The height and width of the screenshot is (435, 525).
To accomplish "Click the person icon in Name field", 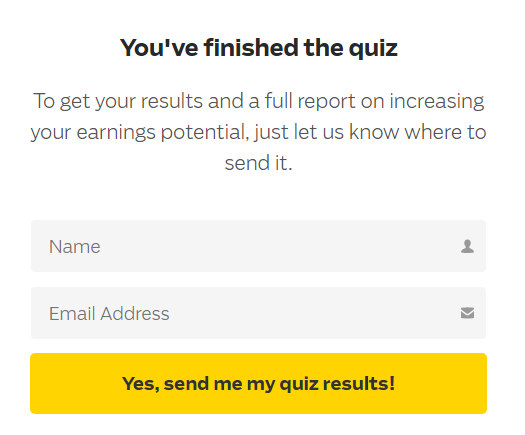I will [467, 246].
